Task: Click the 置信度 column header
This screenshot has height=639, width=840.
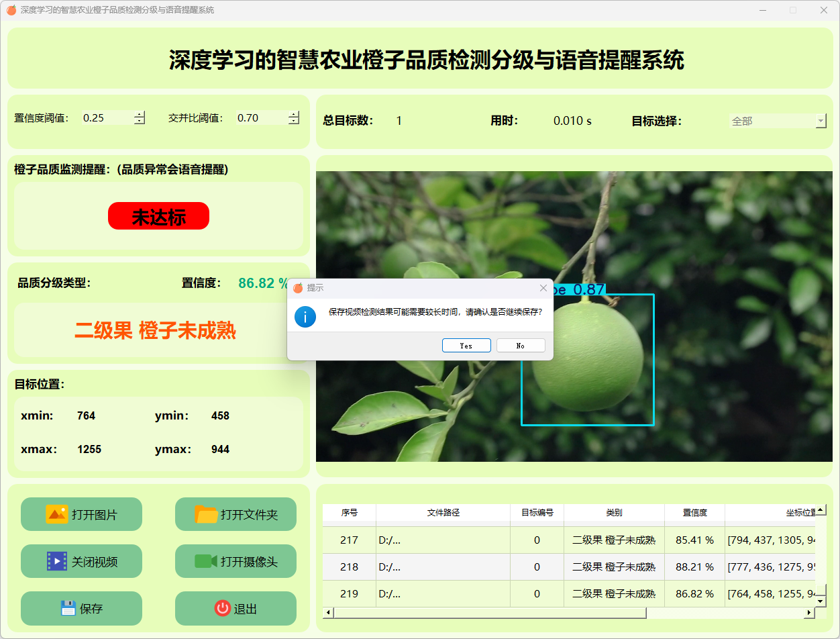Action: coord(694,512)
